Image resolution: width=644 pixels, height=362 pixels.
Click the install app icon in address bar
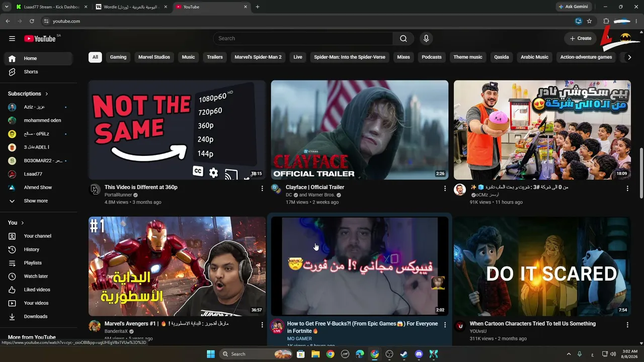point(579,21)
